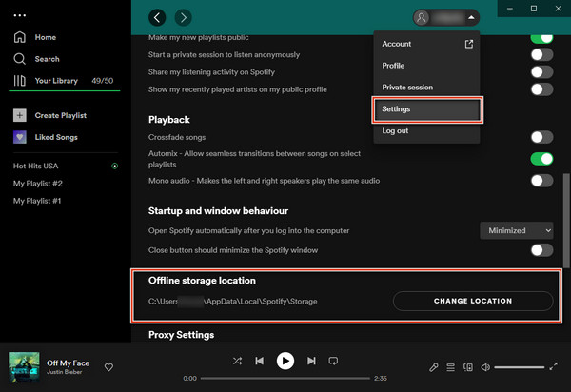Turn on close button minimizes Spotify window
Viewport: 571px width, 392px height.
(541, 250)
